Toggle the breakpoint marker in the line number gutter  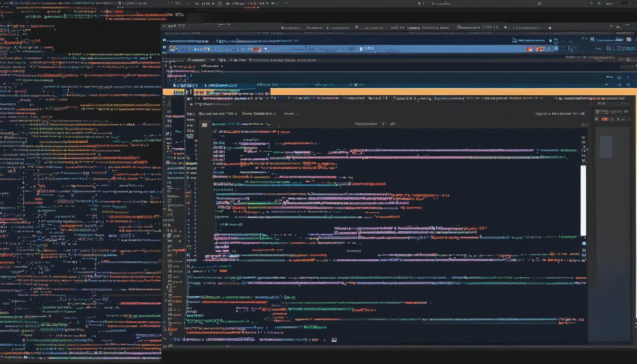click(188, 193)
